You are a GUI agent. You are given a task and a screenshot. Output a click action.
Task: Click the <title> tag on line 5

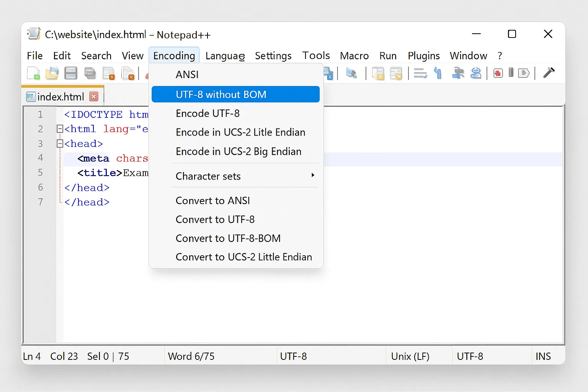(100, 173)
